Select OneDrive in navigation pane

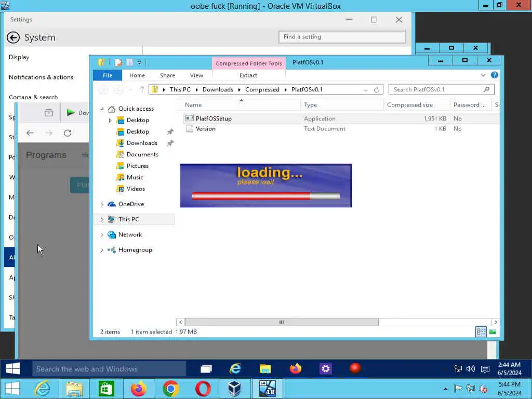click(131, 204)
